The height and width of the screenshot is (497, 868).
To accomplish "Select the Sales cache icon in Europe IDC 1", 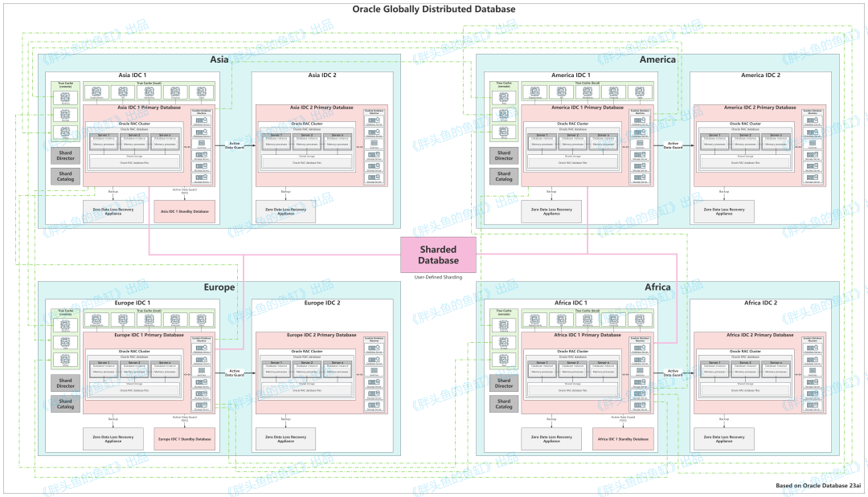I will 202,319.
